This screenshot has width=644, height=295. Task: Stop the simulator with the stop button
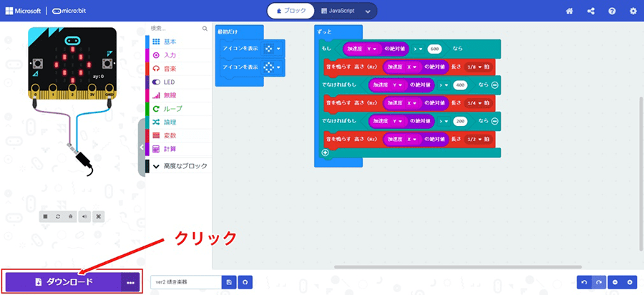[x=46, y=216]
